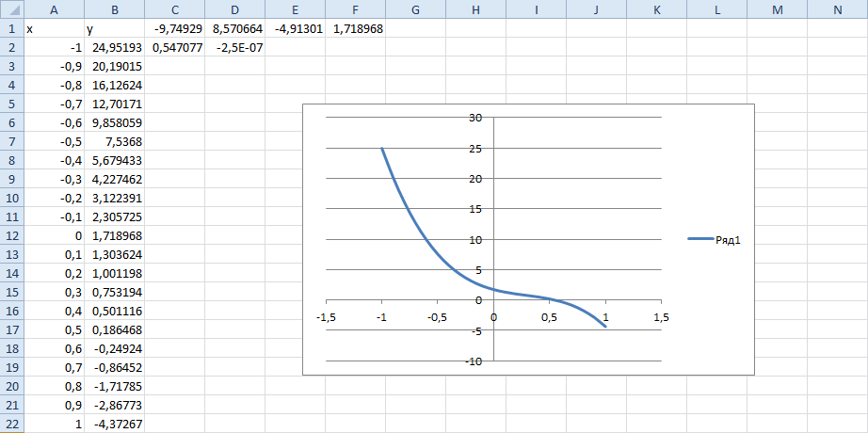Viewport: 868px width, 433px height.
Task: Select row 1 header
Action: coord(11,29)
